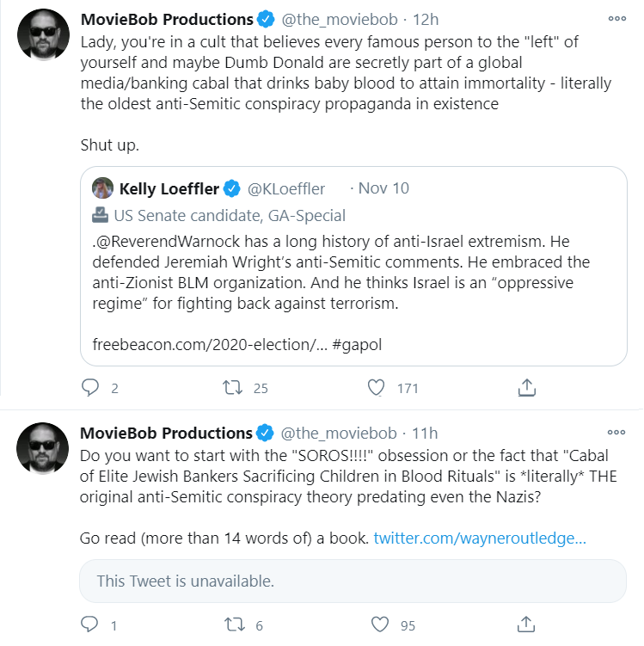Open the twitter.com/wayneroutledge link
Screen dimensions: 644x646
[480, 538]
